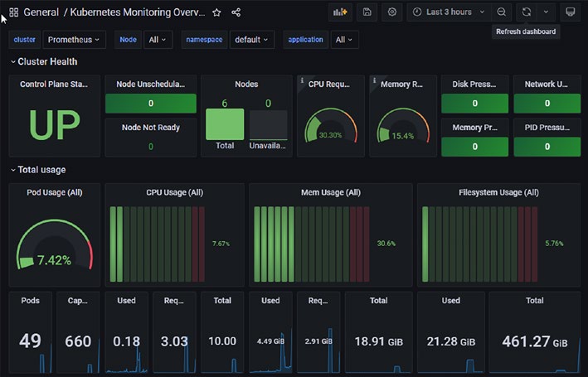This screenshot has height=377, width=588.
Task: Open the dashboard search grid icon
Action: (x=14, y=12)
